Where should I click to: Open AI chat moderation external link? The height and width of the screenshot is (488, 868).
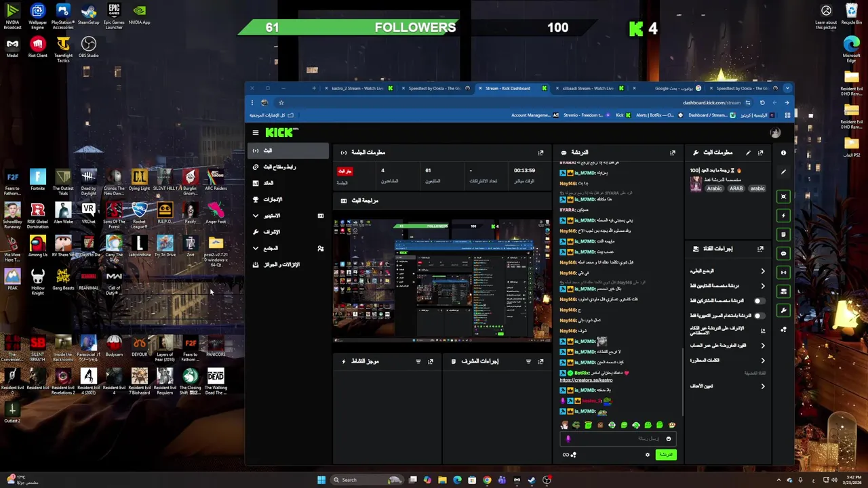click(762, 331)
